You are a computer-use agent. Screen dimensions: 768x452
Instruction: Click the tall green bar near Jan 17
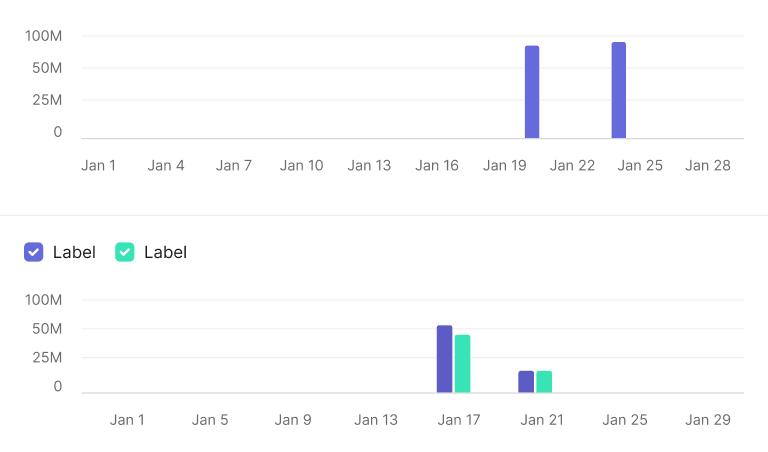tap(462, 364)
